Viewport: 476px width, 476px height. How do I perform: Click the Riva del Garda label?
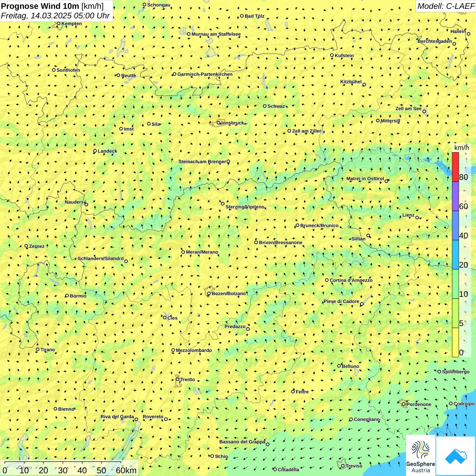point(117,417)
